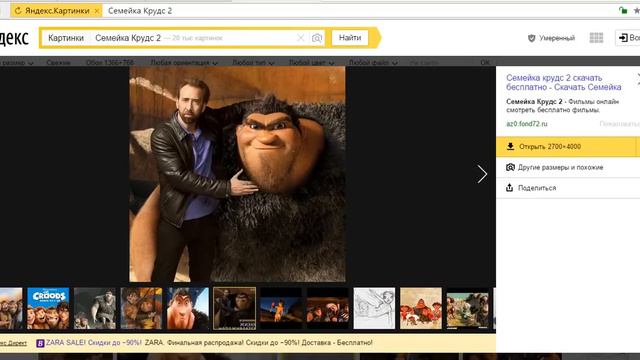Image resolution: width=640 pixels, height=360 pixels.
Task: Open the Yandex services grid icon
Action: [596, 38]
